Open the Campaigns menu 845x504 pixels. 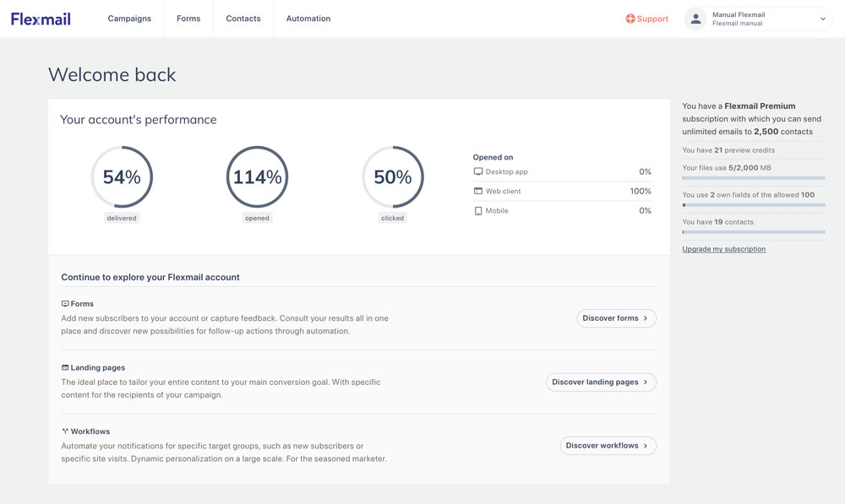tap(129, 19)
